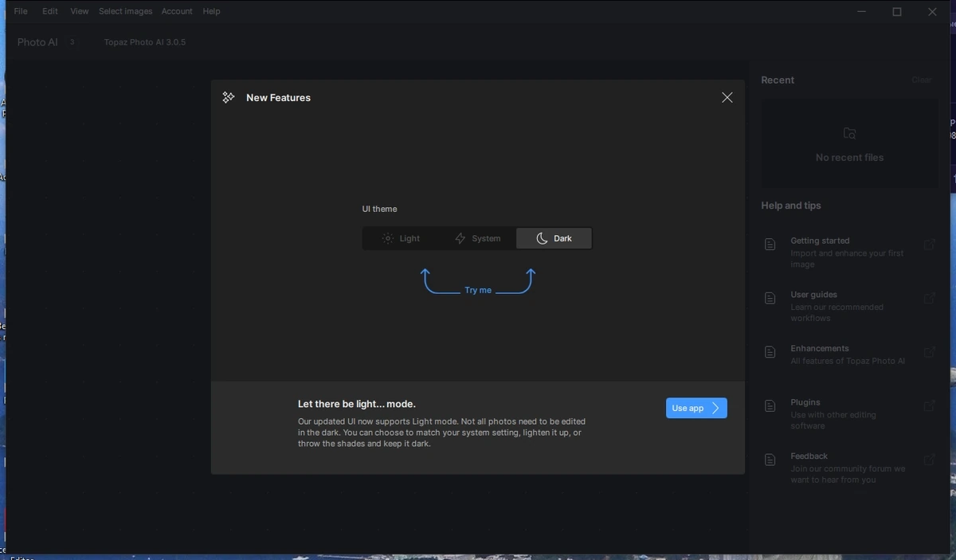Click the Photo AI tab label
Image resolution: width=956 pixels, height=560 pixels.
(x=37, y=42)
